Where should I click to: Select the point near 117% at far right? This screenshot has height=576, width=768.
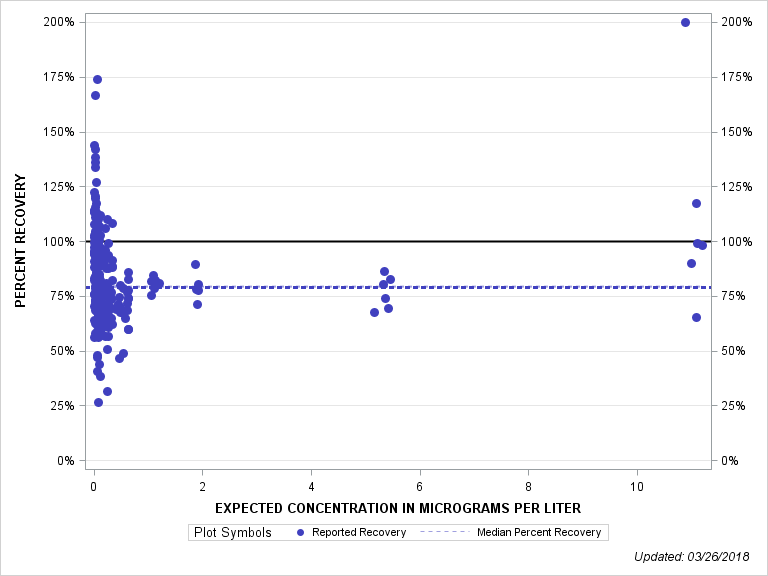(x=696, y=203)
